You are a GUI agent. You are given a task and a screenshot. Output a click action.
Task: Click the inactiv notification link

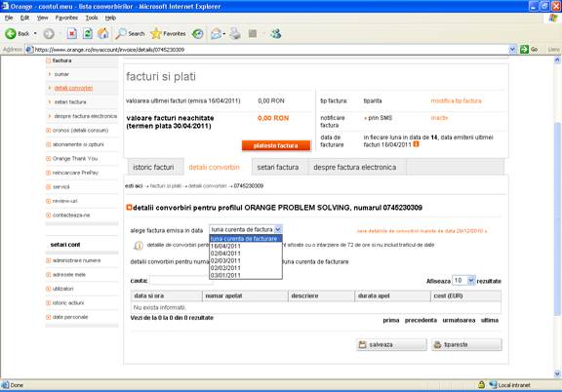pyautogui.click(x=439, y=118)
